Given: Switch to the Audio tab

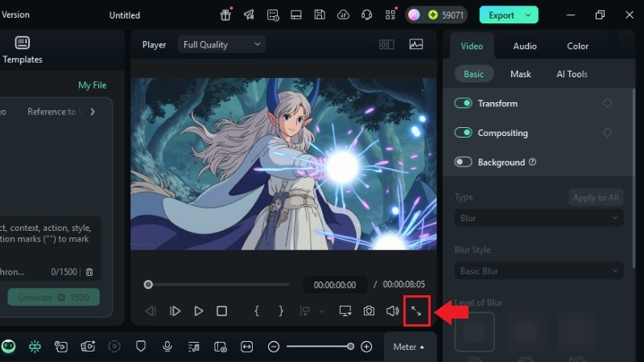Looking at the screenshot, I should pos(525,46).
